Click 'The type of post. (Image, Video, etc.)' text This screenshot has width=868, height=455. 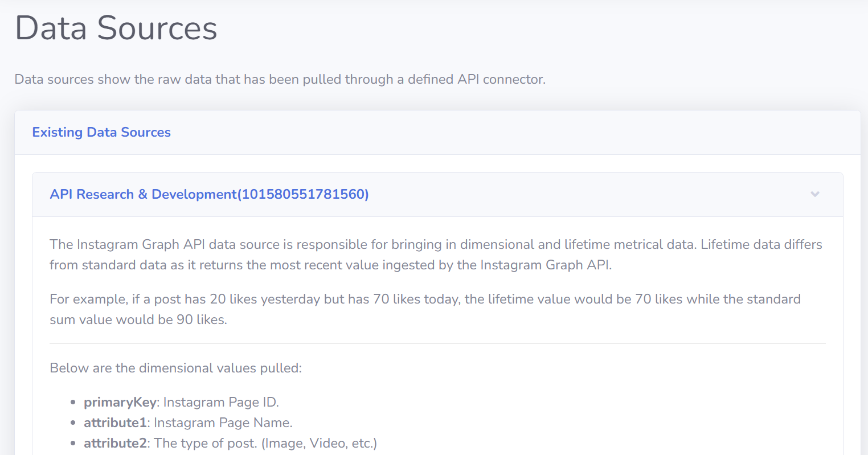pos(265,443)
